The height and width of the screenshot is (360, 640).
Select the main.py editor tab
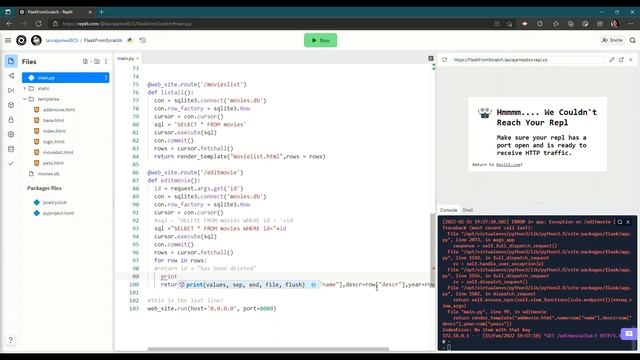(128, 58)
